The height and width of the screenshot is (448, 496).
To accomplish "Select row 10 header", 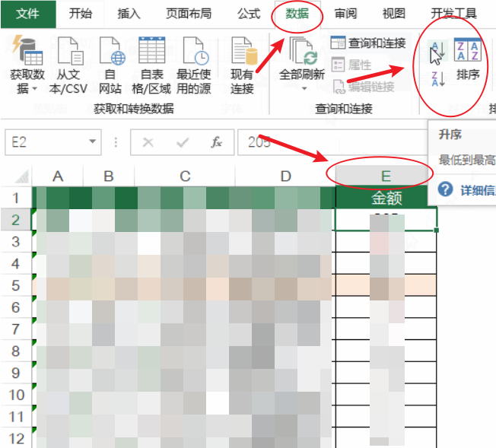I will (x=15, y=395).
